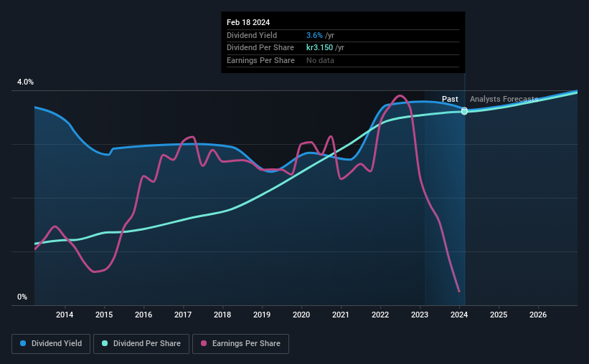Click the Feb 18 2024 tooltip date header
This screenshot has height=364, width=589.
click(x=248, y=22)
